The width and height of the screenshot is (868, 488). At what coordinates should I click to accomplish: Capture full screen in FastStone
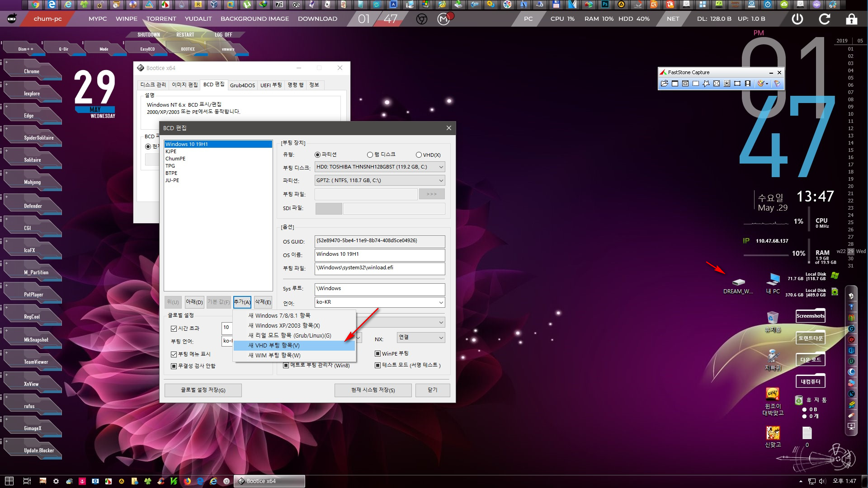[x=717, y=84]
